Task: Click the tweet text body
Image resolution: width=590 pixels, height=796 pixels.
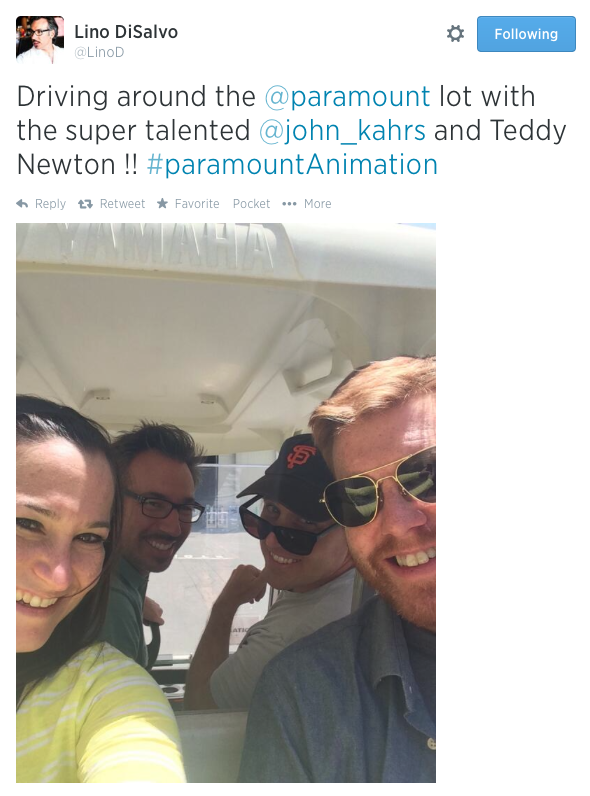Action: coord(291,130)
